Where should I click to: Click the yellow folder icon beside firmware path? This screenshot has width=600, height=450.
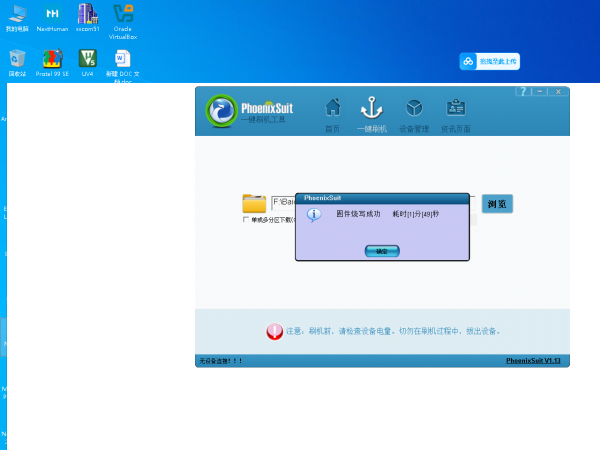coord(254,204)
